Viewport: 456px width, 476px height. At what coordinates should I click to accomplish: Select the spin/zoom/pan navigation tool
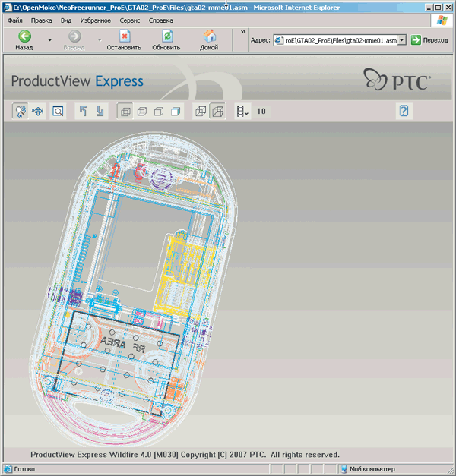coord(21,111)
